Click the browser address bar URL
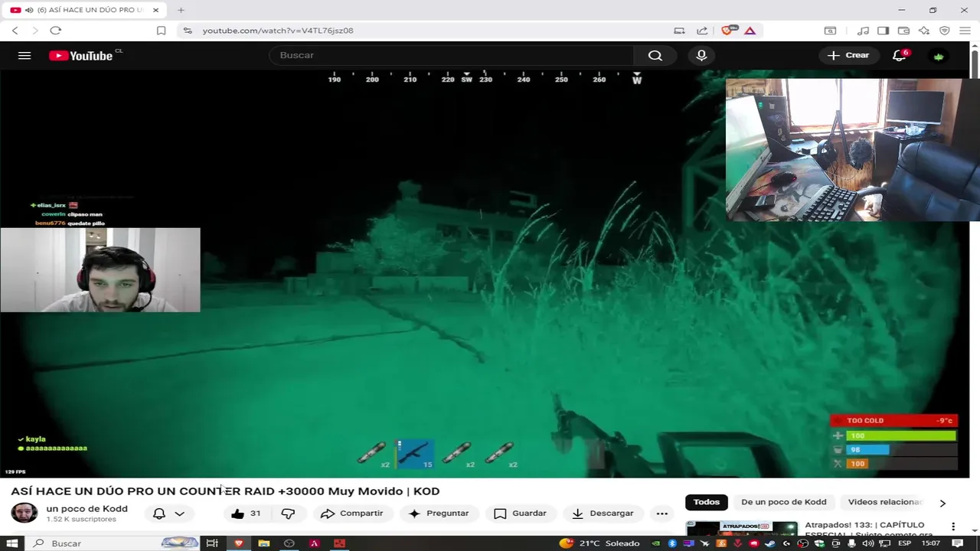This screenshot has width=980, height=551. pos(278,31)
